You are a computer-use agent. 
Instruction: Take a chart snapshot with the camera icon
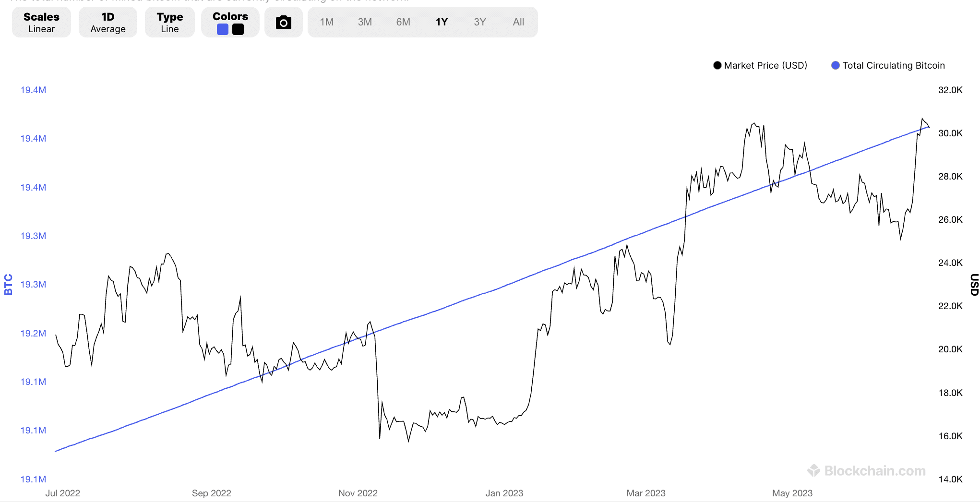click(x=284, y=22)
